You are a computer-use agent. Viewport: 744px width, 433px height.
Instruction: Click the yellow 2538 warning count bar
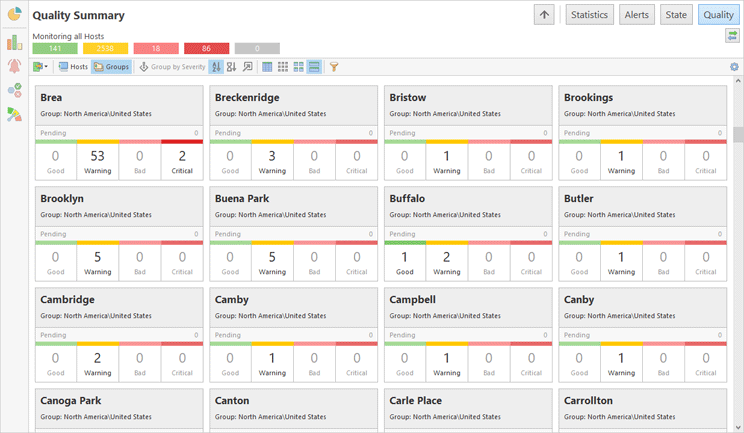click(x=105, y=48)
